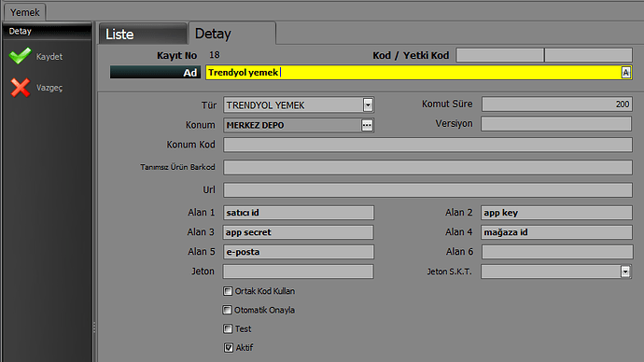The width and height of the screenshot is (644, 362).
Task: Focus the Komut Süre field
Action: coord(556,104)
